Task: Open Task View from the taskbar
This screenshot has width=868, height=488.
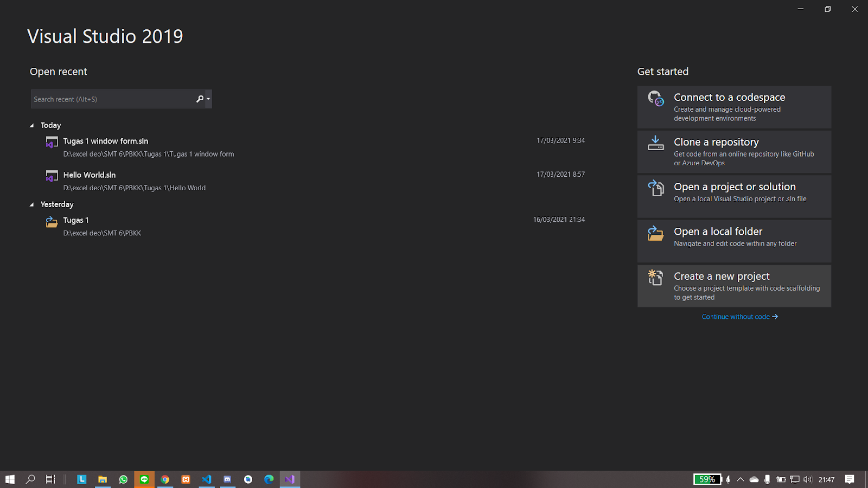Action: coord(50,479)
